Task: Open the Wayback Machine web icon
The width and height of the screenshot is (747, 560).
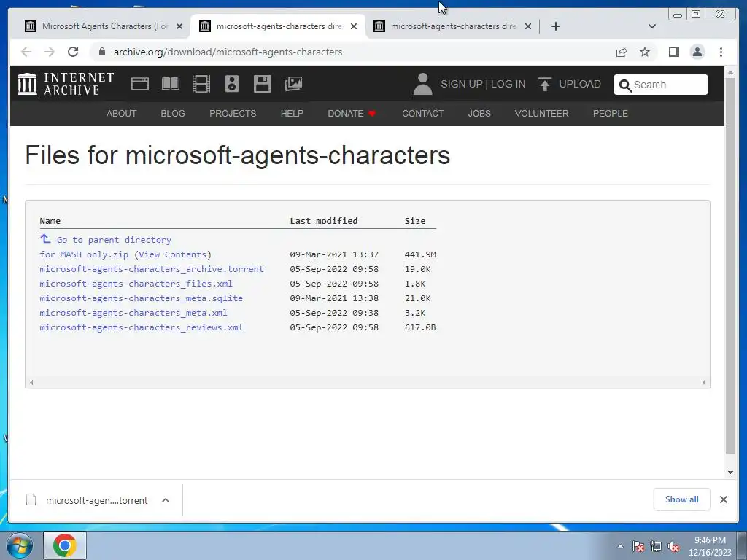Action: tap(140, 84)
